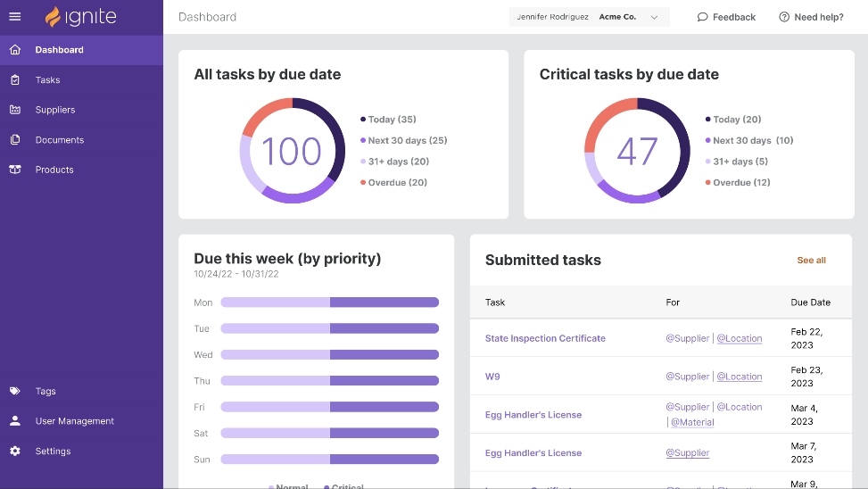This screenshot has height=489, width=868.
Task: Select the Suppliers factory icon
Action: [15, 110]
